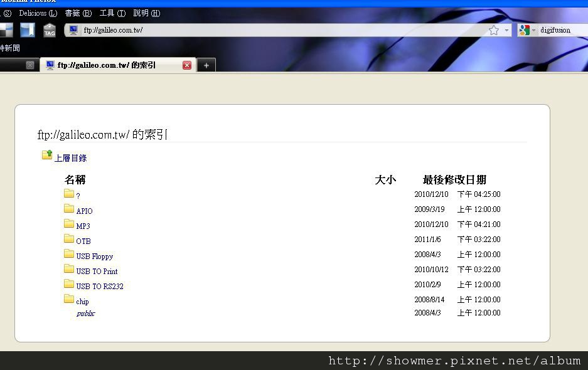Click date 2008/8/14 in chip row
The width and height of the screenshot is (588, 370).
(429, 300)
